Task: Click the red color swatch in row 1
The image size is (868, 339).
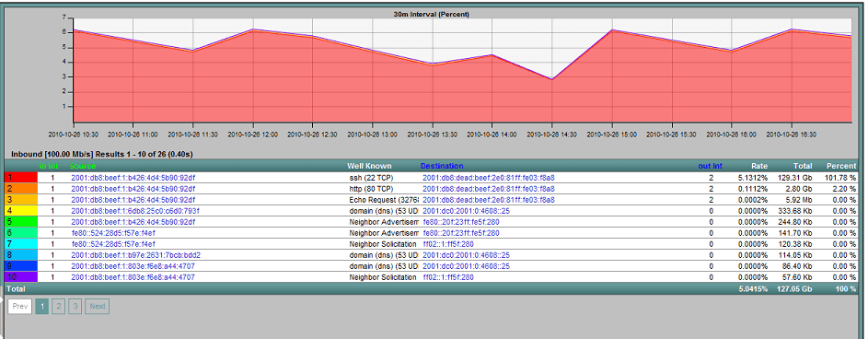Action: [20, 178]
